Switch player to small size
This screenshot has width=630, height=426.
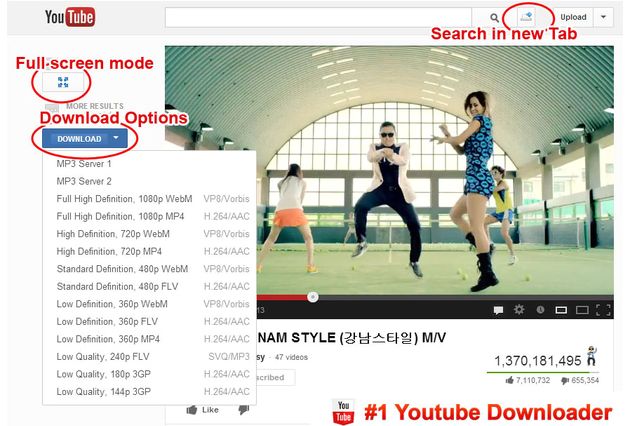[x=561, y=310]
